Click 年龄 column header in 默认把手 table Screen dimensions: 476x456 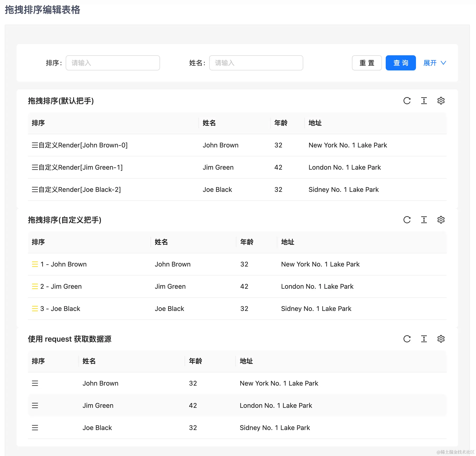click(281, 123)
